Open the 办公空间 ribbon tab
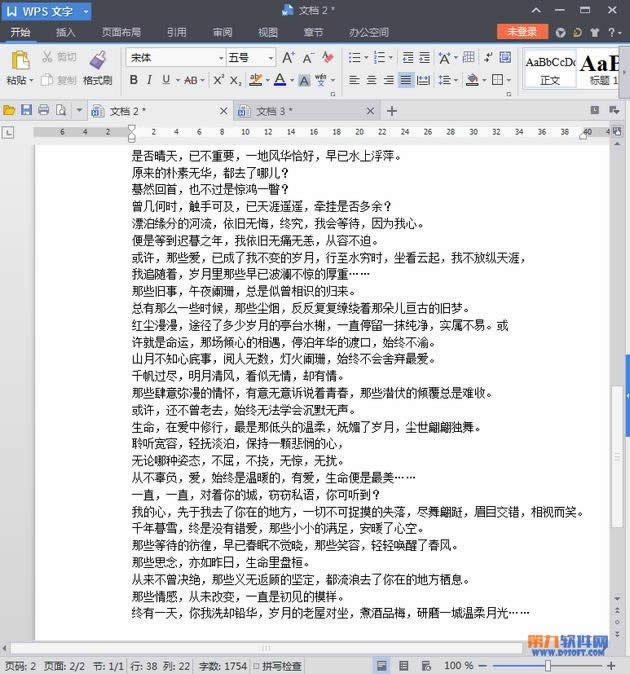The image size is (630, 674). coord(368,32)
